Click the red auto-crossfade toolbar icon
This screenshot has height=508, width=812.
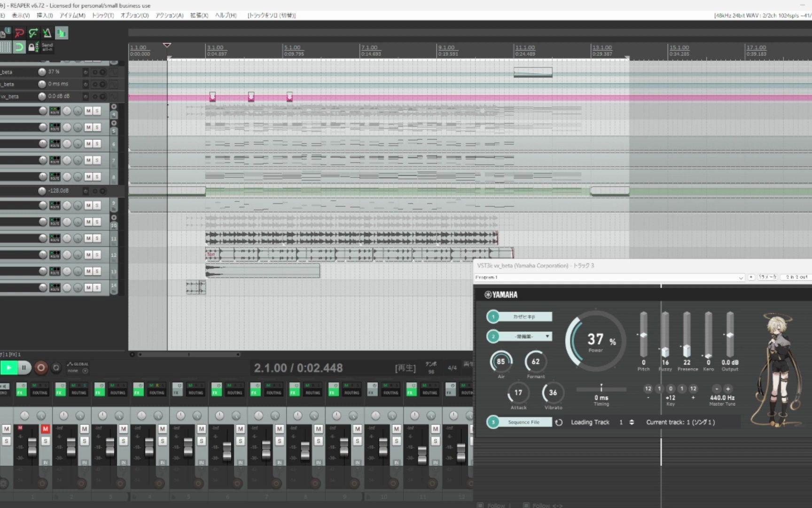click(19, 33)
